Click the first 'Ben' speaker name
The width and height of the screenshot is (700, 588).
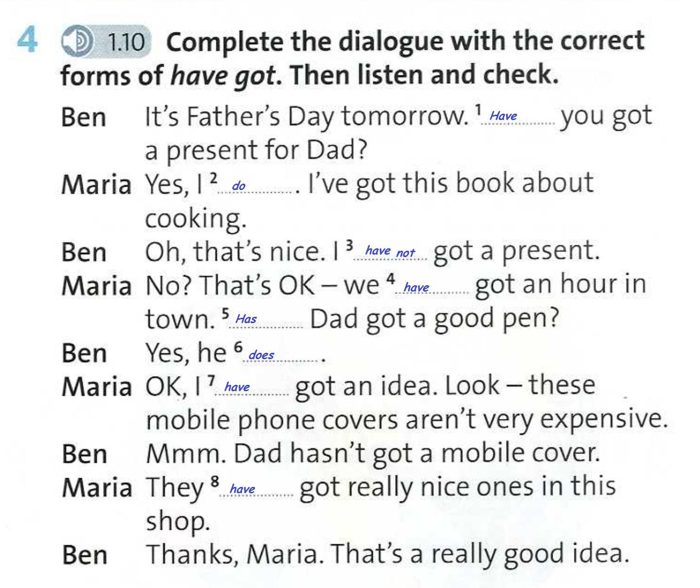(84, 118)
